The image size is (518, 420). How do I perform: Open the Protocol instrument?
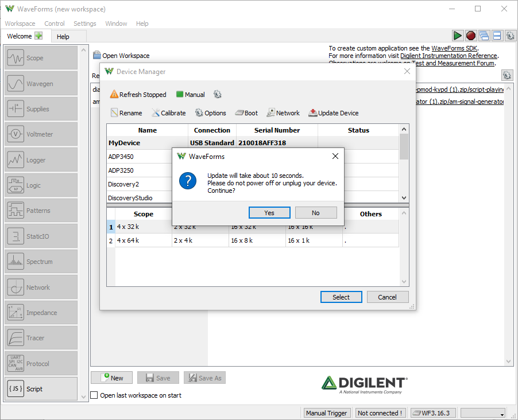point(41,364)
